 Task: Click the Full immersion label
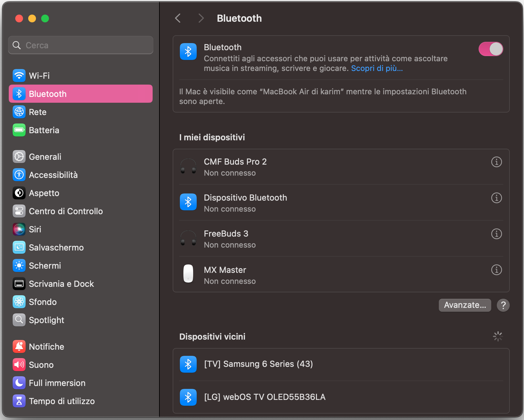pyautogui.click(x=57, y=383)
